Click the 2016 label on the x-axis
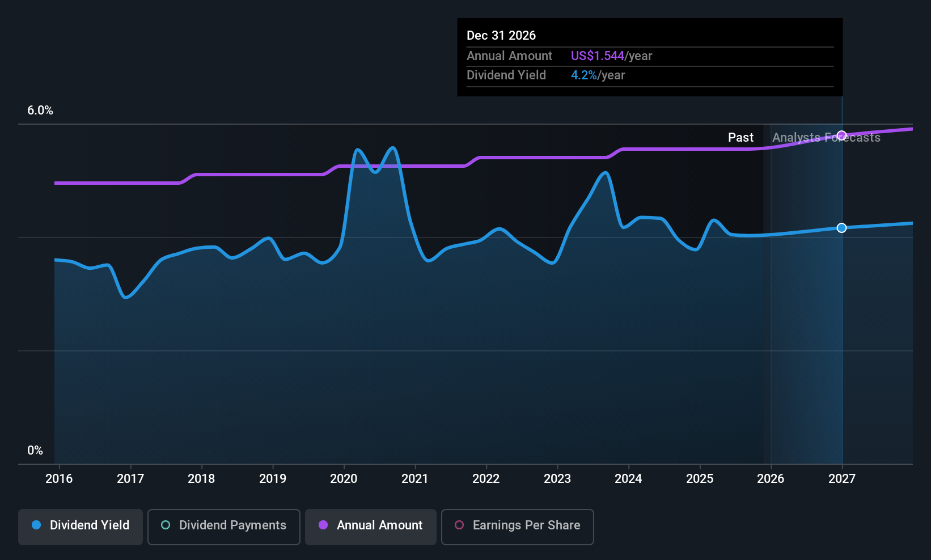 tap(59, 479)
